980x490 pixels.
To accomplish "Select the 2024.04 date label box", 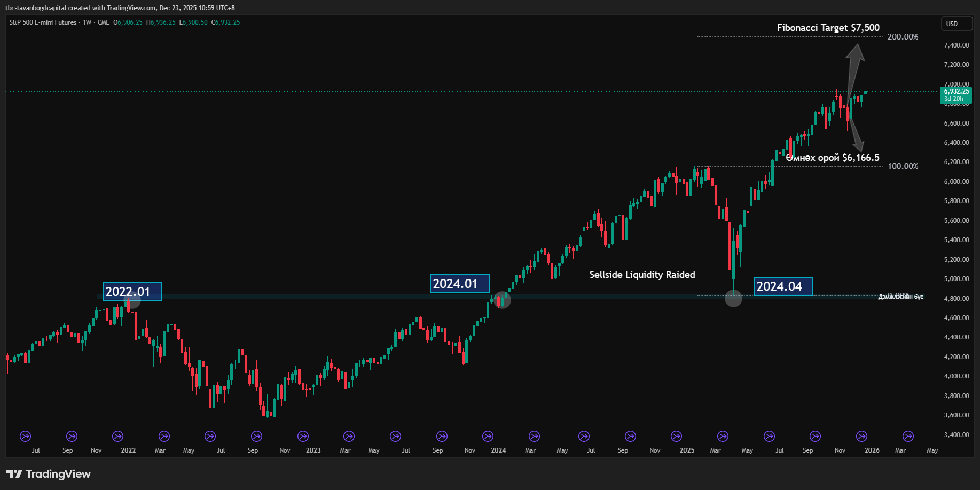I will click(x=783, y=286).
